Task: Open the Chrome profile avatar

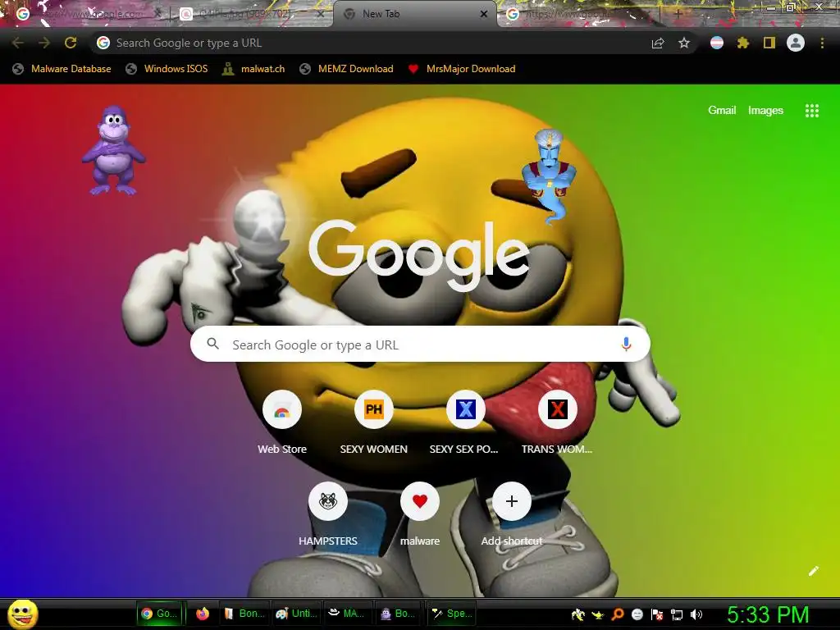Action: [x=796, y=43]
